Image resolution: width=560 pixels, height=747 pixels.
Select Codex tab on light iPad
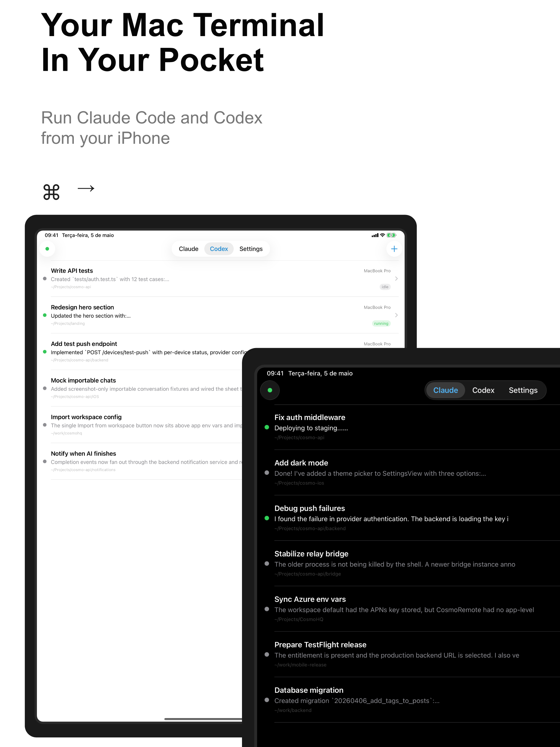(219, 249)
